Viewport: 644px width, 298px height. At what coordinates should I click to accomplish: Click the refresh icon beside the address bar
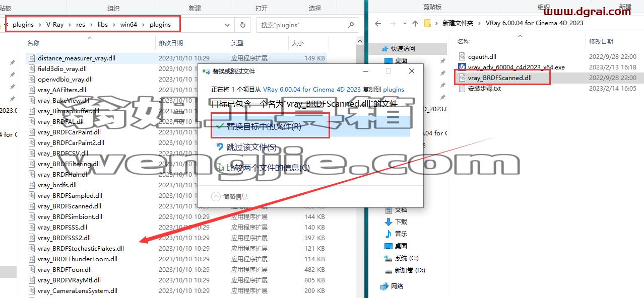tap(242, 25)
